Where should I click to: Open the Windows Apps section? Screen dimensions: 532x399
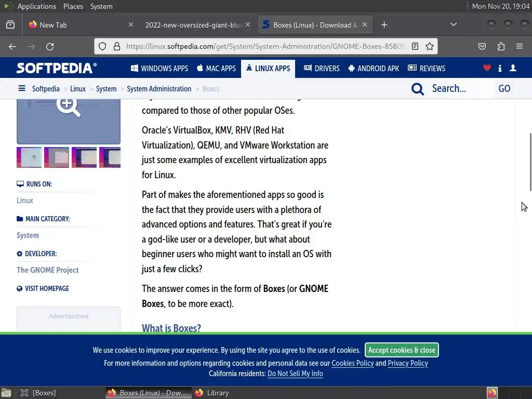tap(159, 69)
